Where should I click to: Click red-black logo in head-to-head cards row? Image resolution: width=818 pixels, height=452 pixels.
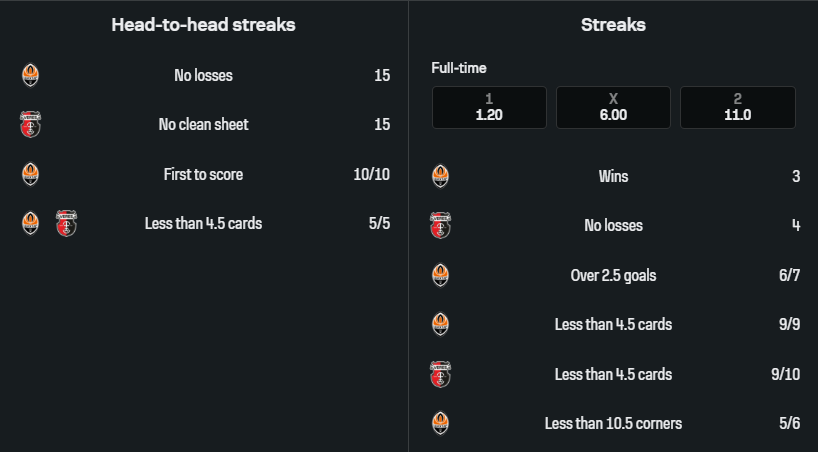point(66,224)
